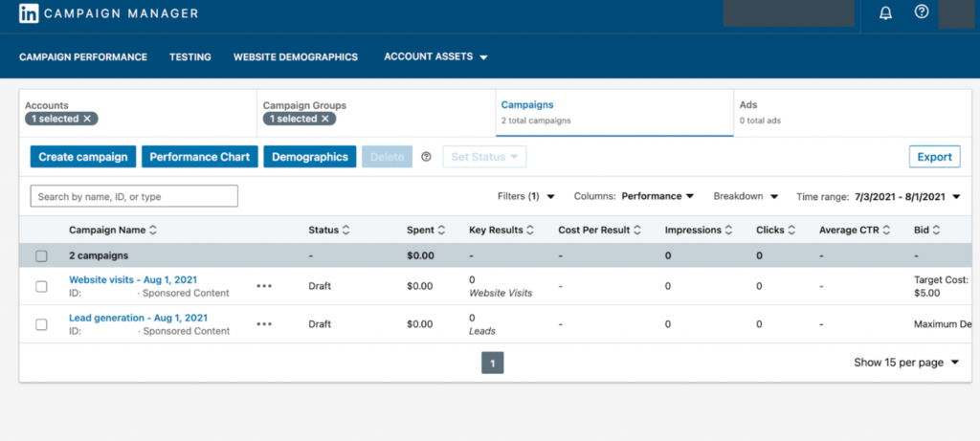This screenshot has height=441, width=980.
Task: Go to page 1 in pagination
Action: [x=493, y=363]
